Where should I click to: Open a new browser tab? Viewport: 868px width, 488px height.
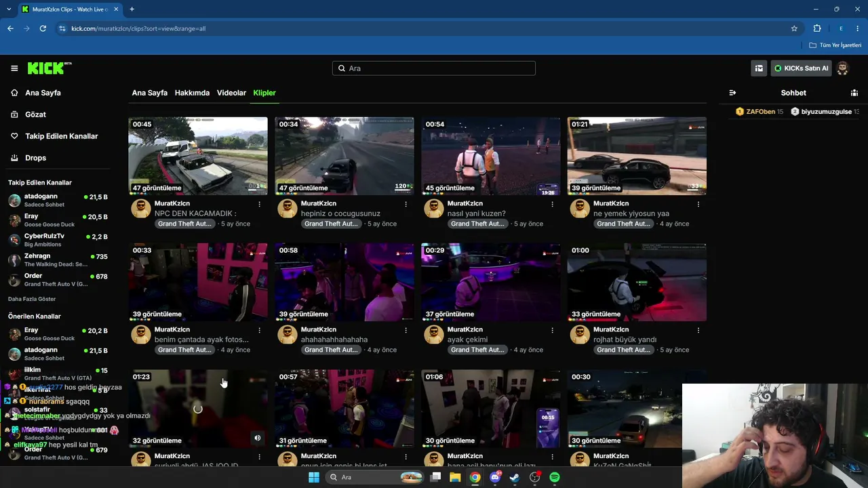(132, 9)
